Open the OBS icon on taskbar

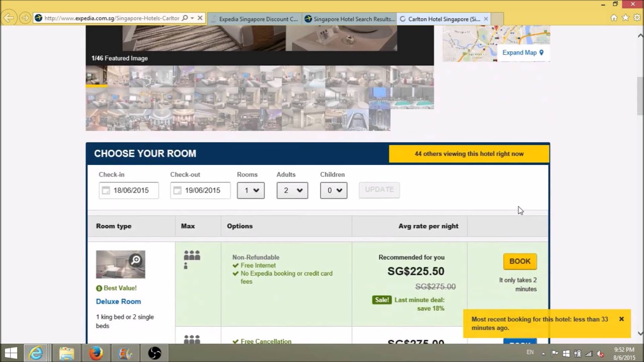(x=154, y=353)
